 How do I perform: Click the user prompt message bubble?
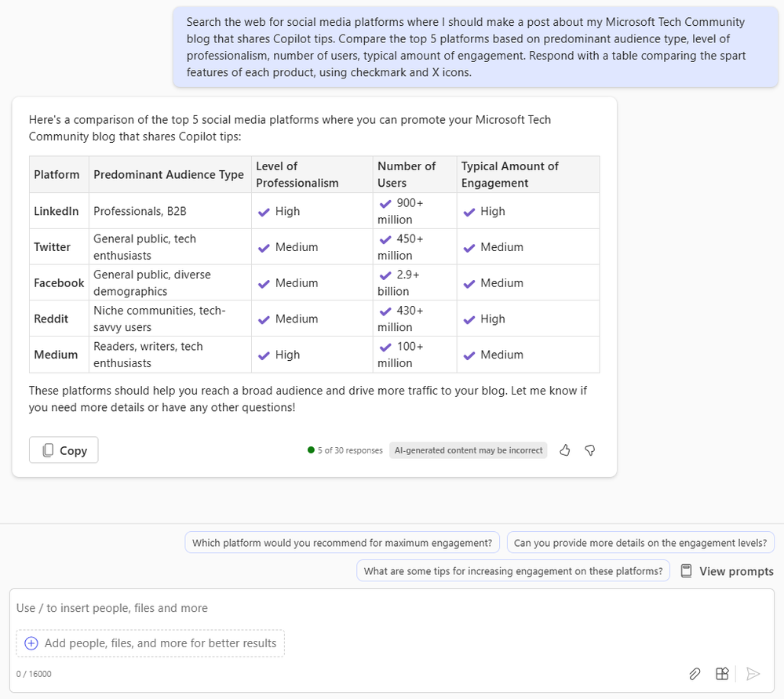pyautogui.click(x=476, y=47)
